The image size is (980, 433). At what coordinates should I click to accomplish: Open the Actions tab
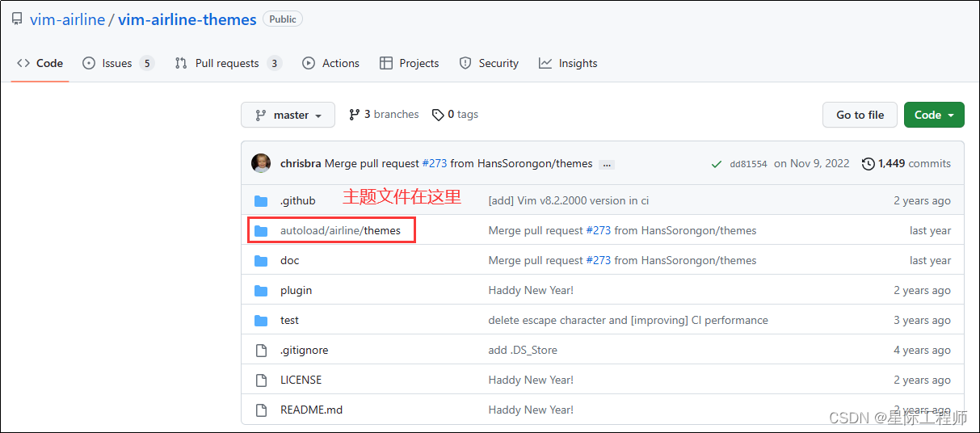coord(330,63)
